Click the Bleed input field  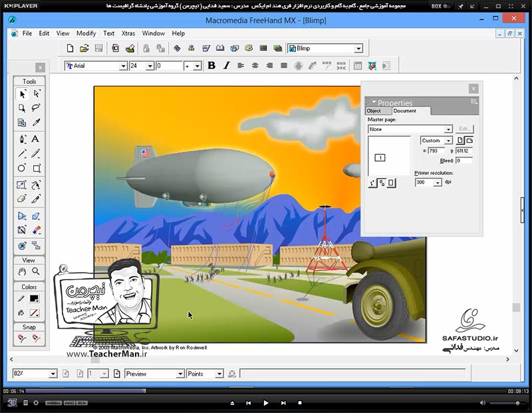click(x=464, y=160)
